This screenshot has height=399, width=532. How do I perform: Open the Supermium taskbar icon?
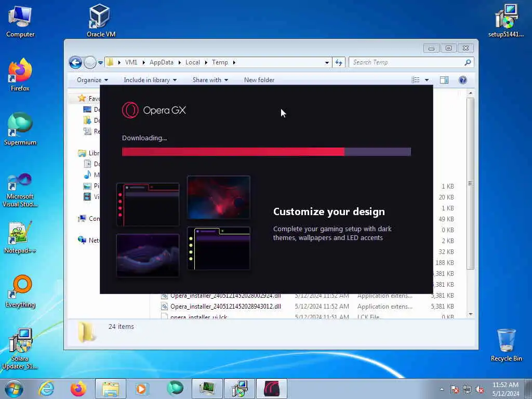(175, 389)
